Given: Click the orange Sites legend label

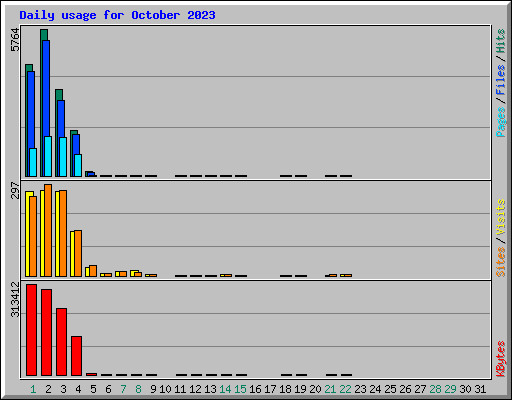Looking at the screenshot, I should (501, 262).
